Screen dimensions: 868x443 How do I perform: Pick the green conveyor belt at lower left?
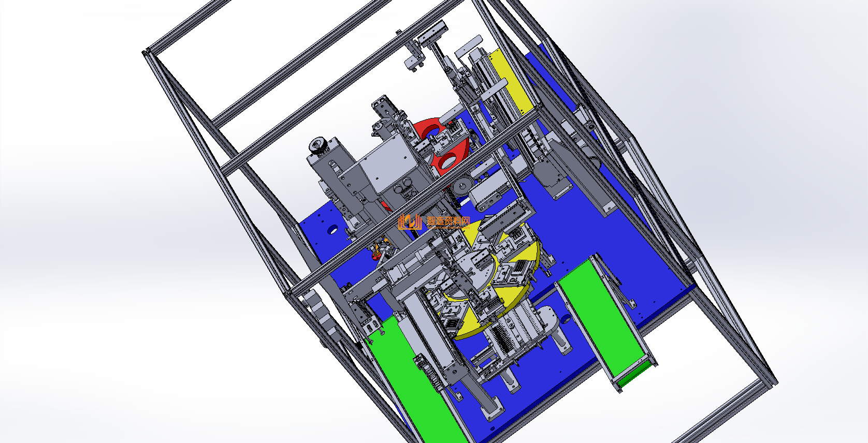coord(414,383)
